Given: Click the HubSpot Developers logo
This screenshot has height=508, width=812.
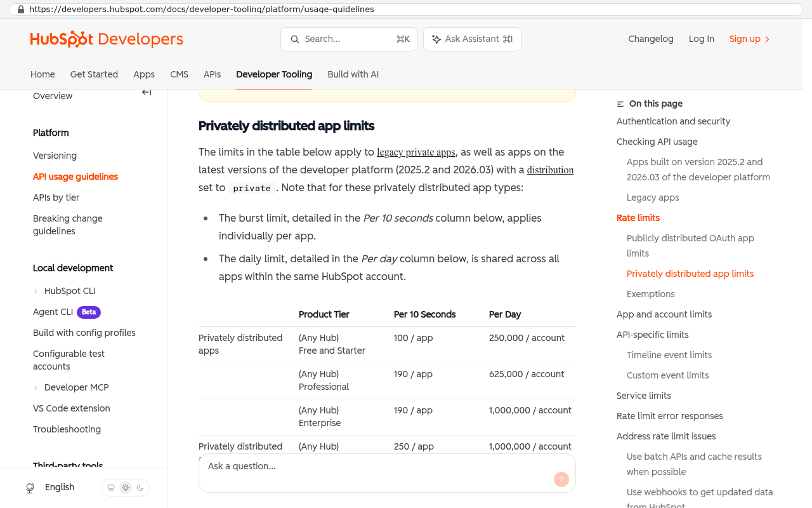Looking at the screenshot, I should [107, 39].
